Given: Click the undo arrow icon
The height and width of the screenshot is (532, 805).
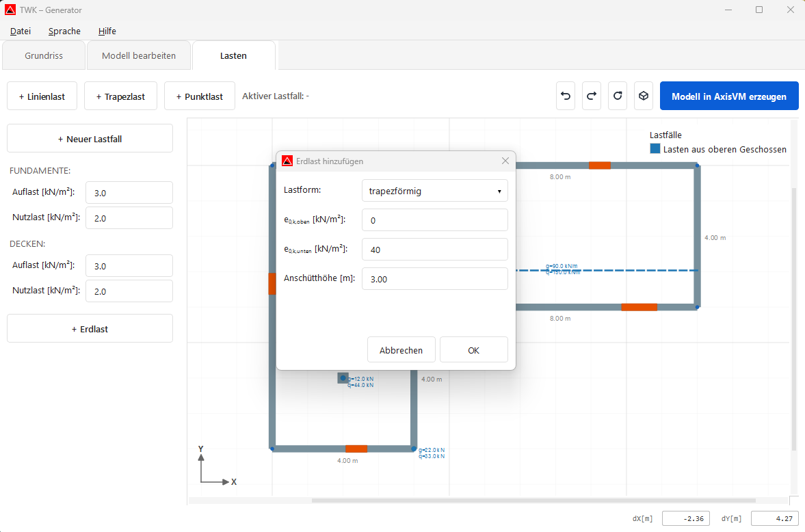Looking at the screenshot, I should click(566, 96).
